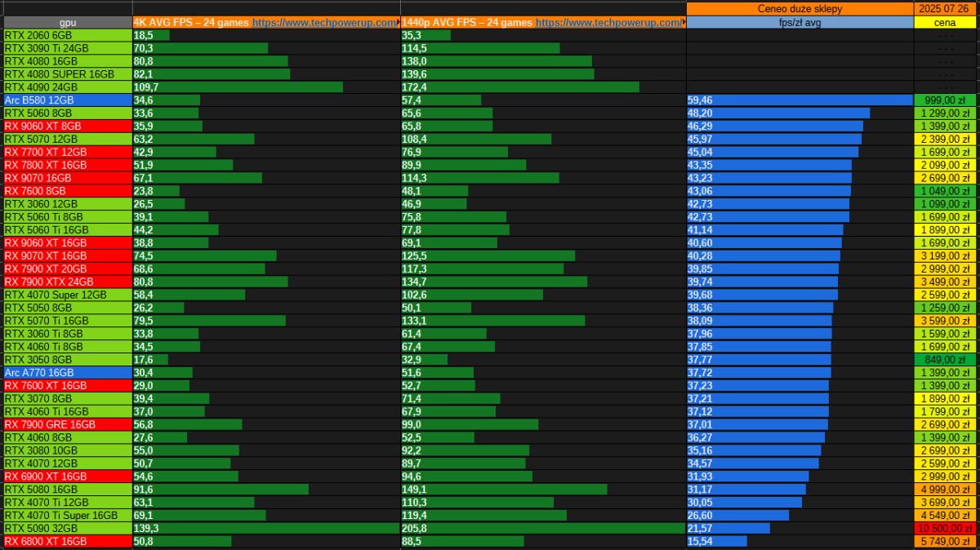Screen dimensions: 980x550
Task: Select the red price cell '10 500,00 zł'
Action: [x=945, y=528]
